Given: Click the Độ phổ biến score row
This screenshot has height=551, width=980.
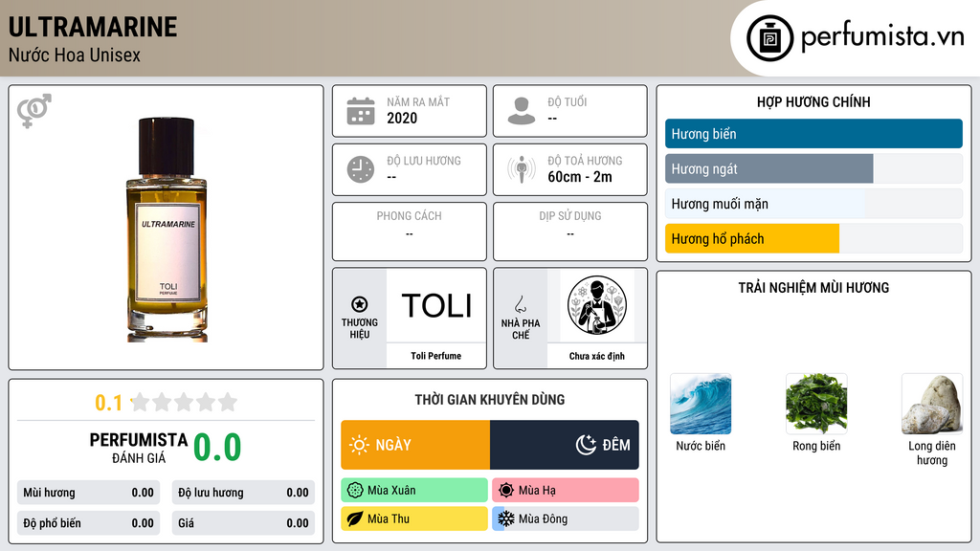Looking at the screenshot, I should click(89, 523).
